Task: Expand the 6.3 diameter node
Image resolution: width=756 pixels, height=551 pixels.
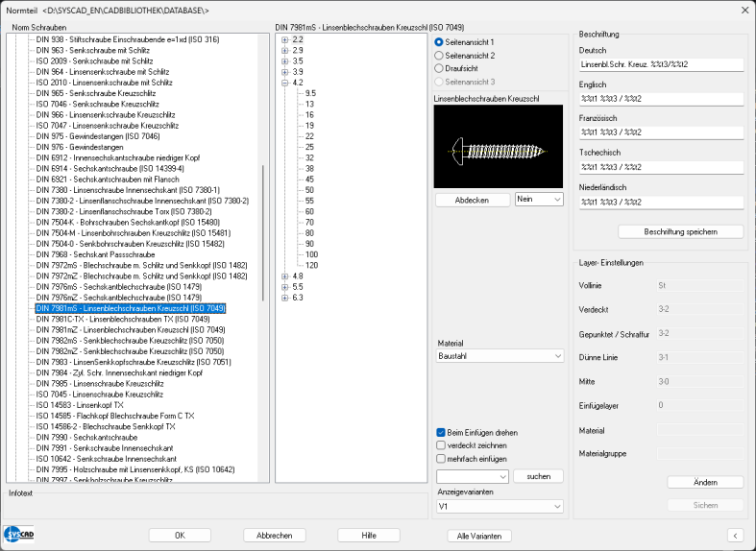Action: pos(285,298)
